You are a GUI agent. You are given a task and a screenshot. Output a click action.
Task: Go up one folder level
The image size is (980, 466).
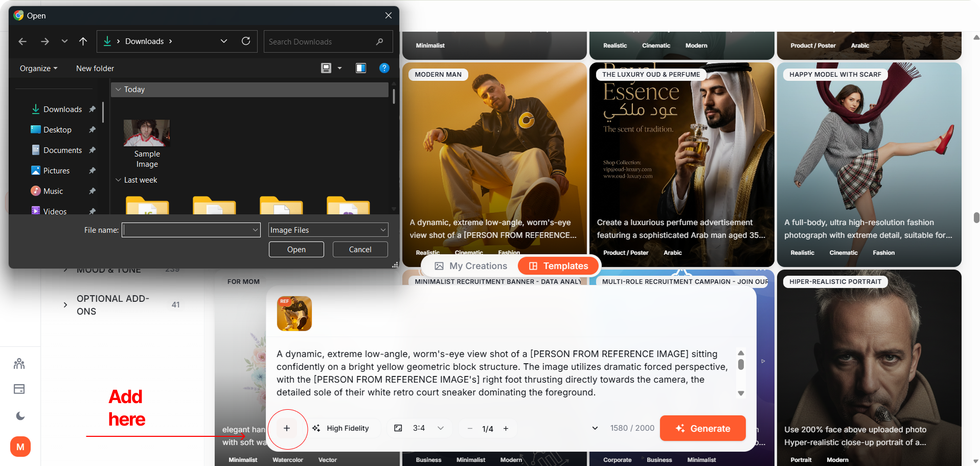(83, 41)
